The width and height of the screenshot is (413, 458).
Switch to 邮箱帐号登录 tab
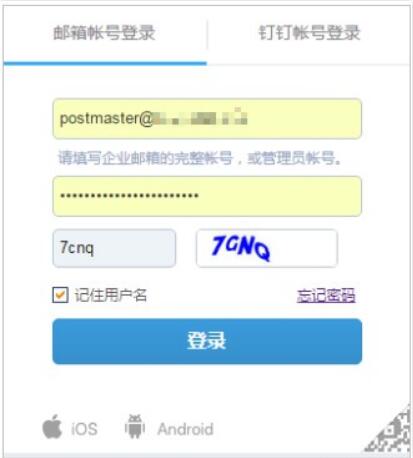point(105,33)
